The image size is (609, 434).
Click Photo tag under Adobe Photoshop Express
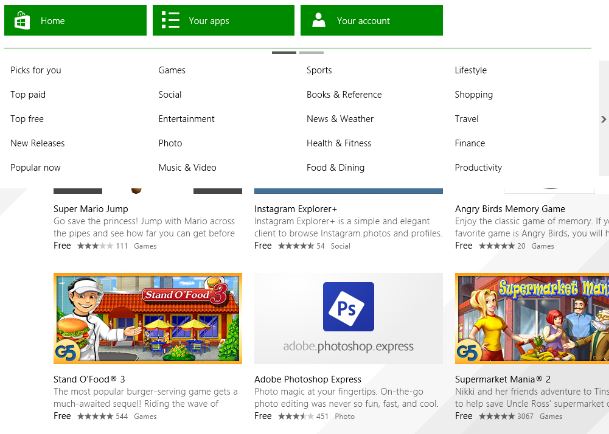pyautogui.click(x=345, y=416)
